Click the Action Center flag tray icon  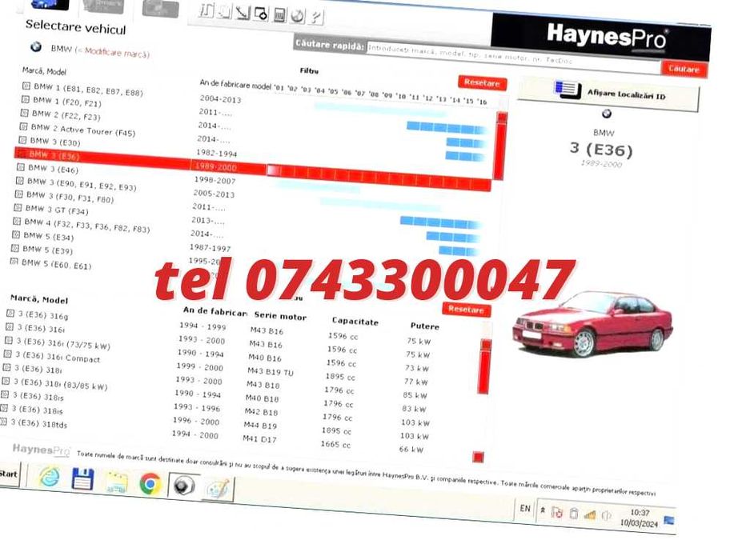point(557,513)
